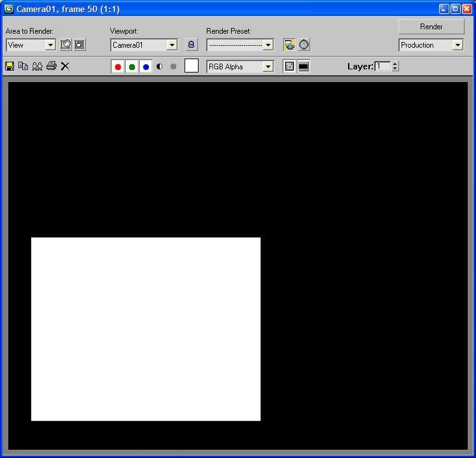Click the Save Image disk icon
This screenshot has height=458, width=476.
click(x=10, y=66)
